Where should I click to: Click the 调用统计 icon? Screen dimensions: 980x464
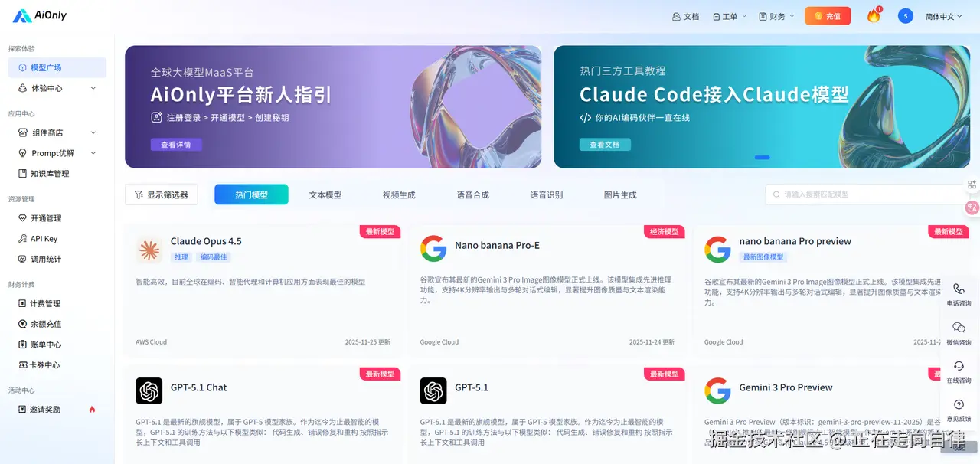(22, 260)
